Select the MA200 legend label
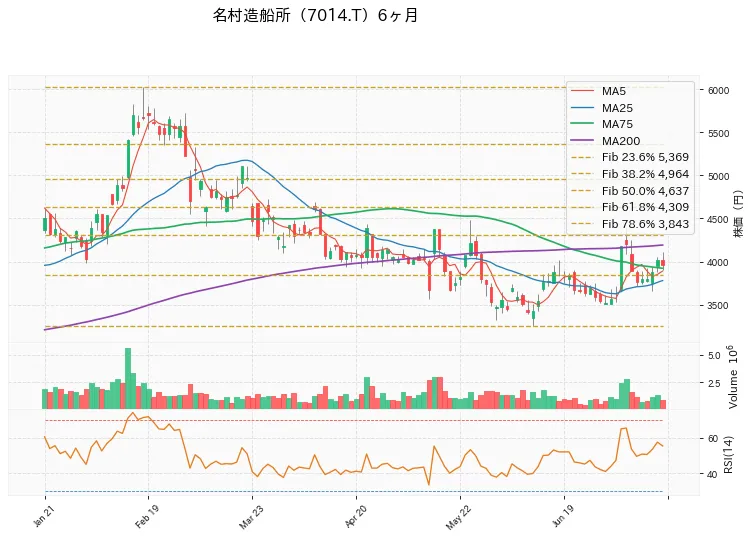The height and width of the screenshot is (539, 752). pos(621,141)
